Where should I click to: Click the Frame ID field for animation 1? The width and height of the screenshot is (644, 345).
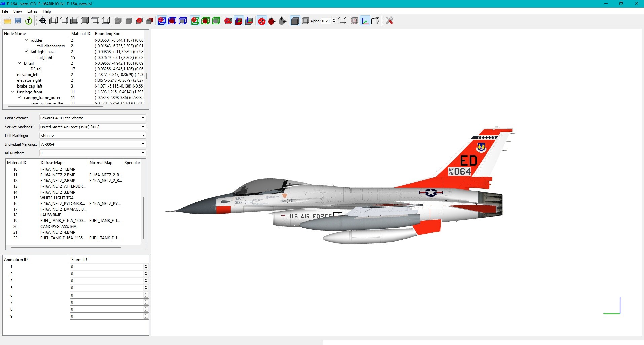coord(107,267)
